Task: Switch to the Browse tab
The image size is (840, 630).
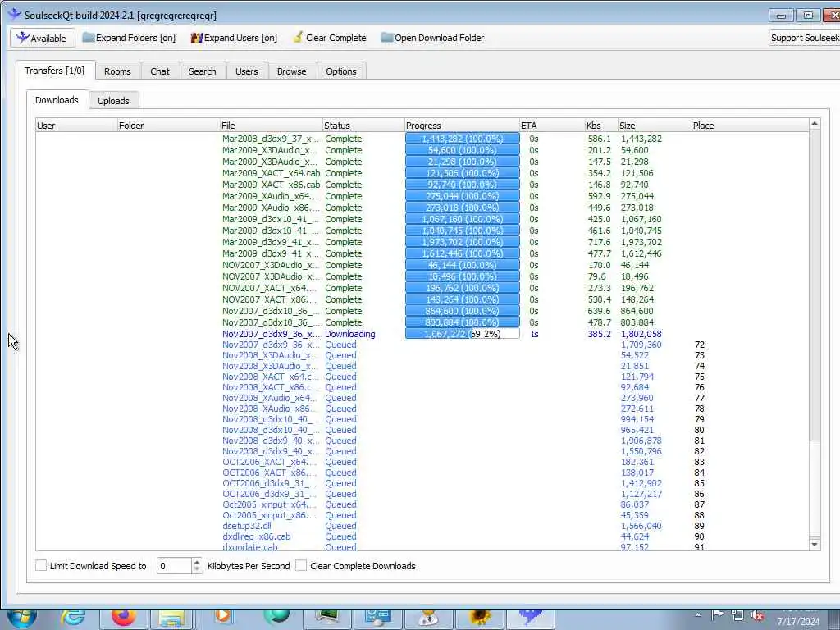Action: (291, 71)
